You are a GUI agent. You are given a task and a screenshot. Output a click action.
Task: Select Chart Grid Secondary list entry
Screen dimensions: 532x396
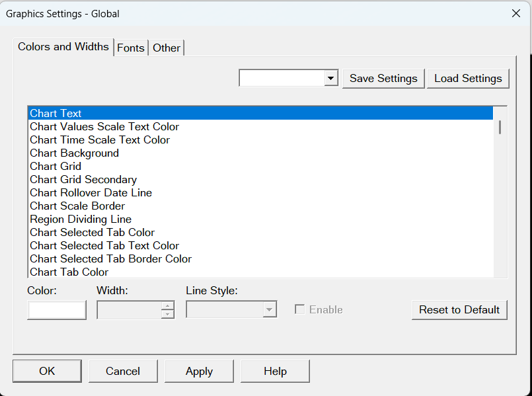click(x=83, y=179)
